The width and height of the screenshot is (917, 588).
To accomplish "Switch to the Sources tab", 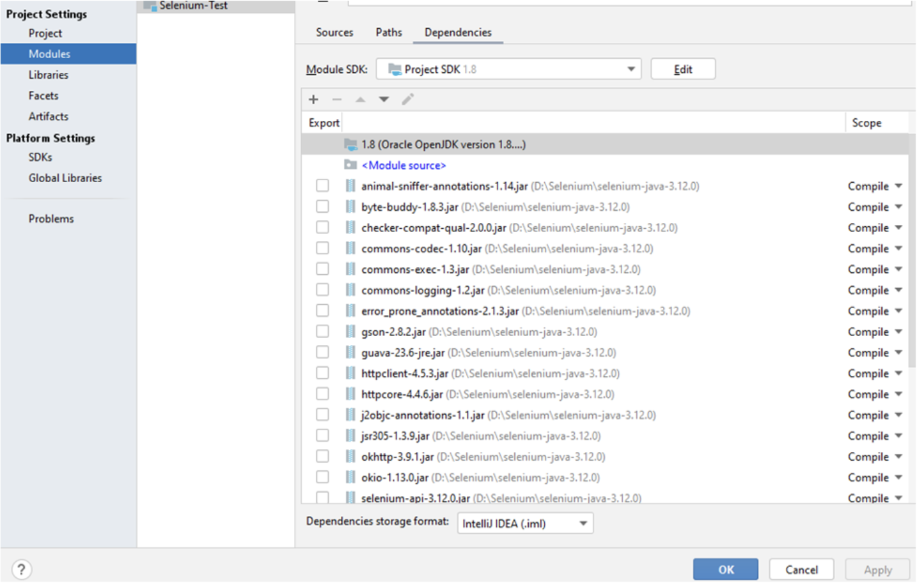I will [334, 32].
